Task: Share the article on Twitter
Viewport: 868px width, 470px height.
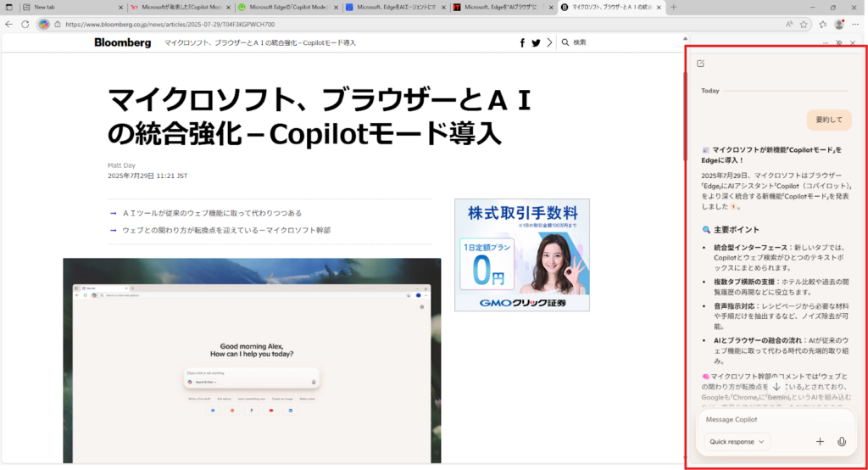Action: point(536,42)
